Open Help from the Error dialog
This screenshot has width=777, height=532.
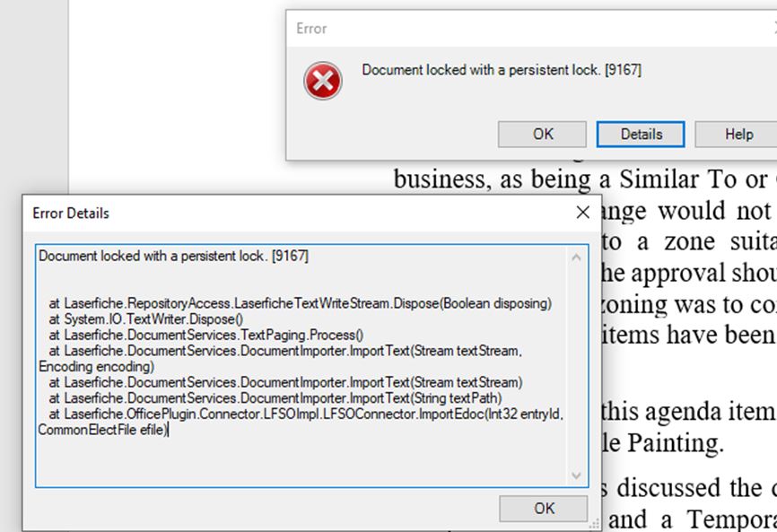[738, 135]
